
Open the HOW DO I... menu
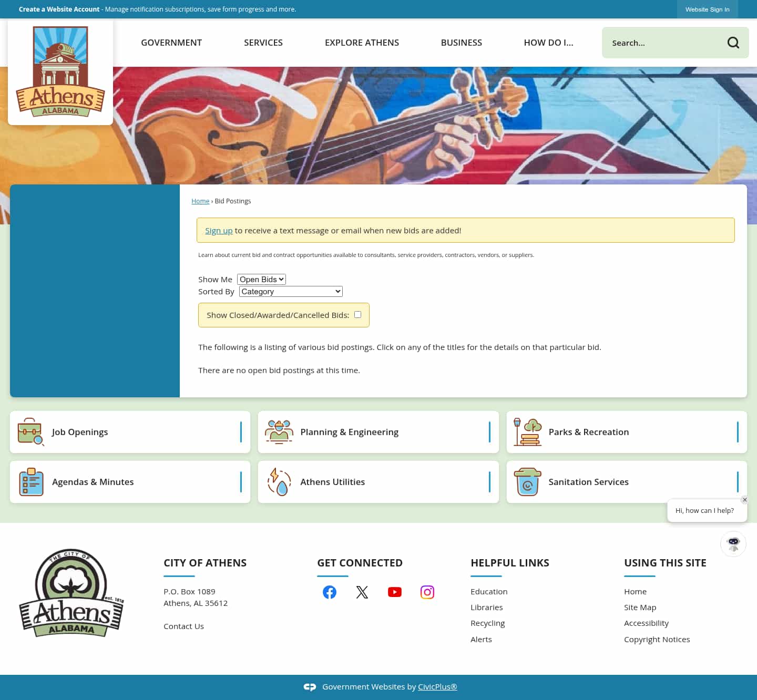click(x=548, y=43)
